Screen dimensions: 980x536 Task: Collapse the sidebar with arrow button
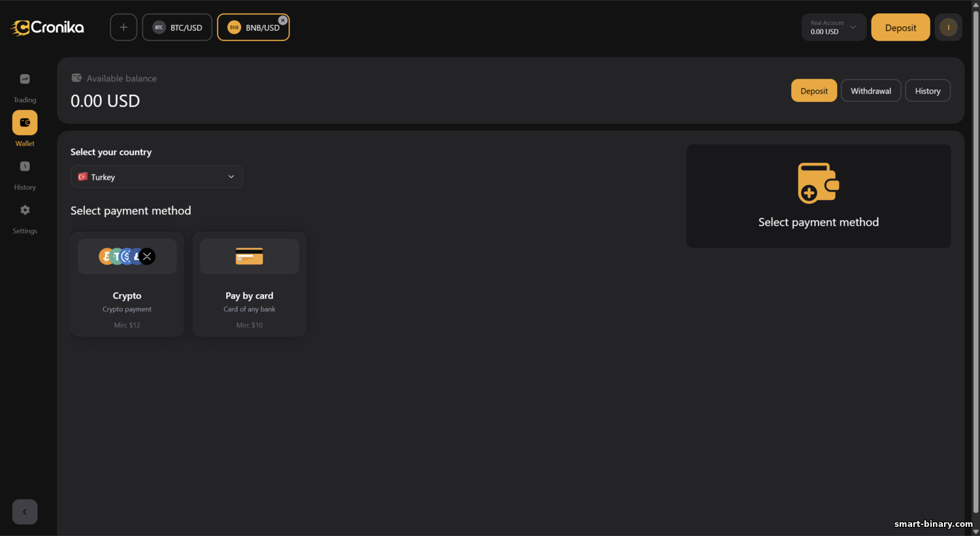[25, 512]
